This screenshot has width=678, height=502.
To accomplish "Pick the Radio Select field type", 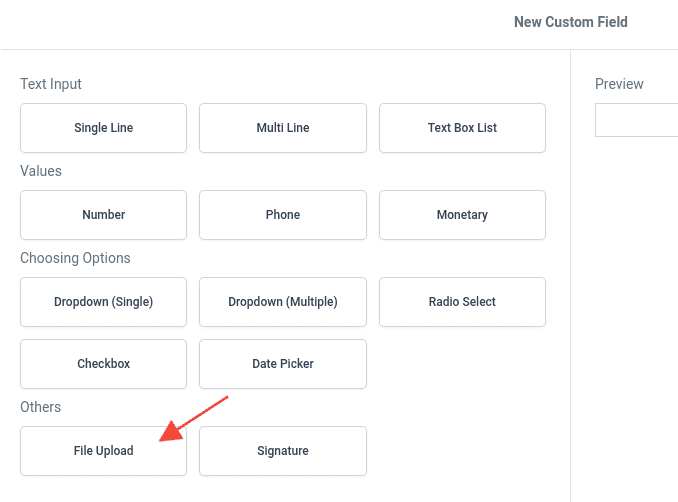I will coord(462,302).
